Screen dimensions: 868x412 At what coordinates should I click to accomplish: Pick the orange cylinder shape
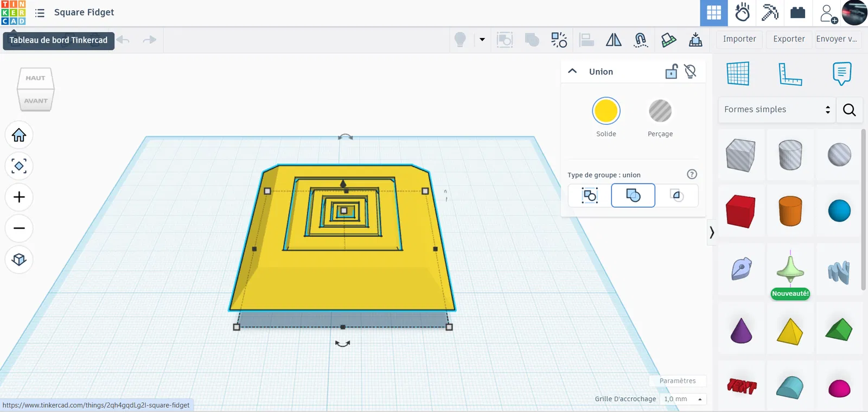(790, 211)
